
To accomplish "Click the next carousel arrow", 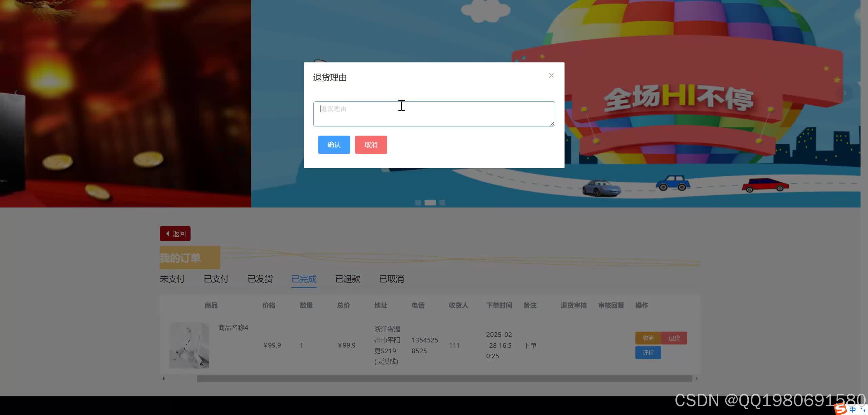I will coord(844,93).
